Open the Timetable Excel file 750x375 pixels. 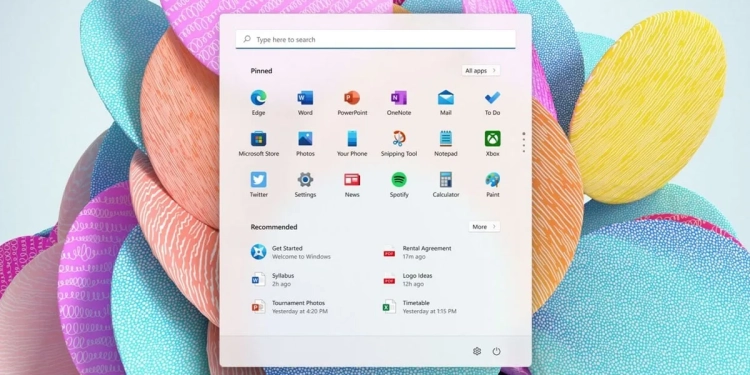coord(419,307)
